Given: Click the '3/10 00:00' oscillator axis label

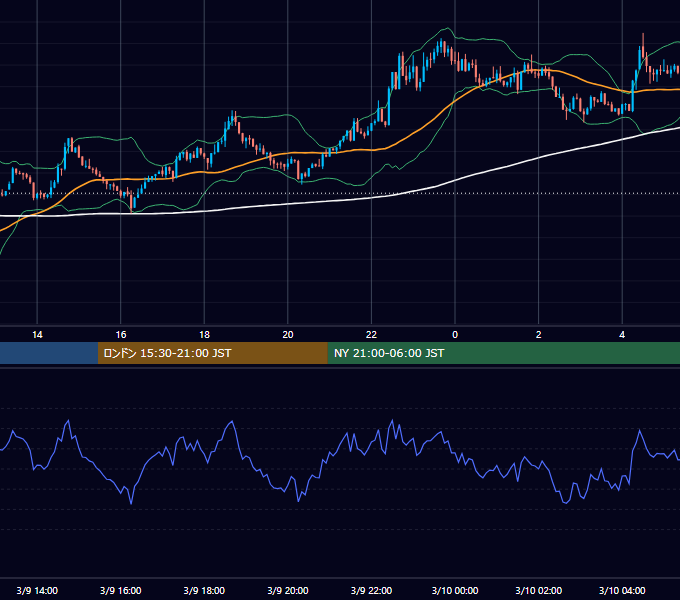Looking at the screenshot, I should click(x=455, y=590).
